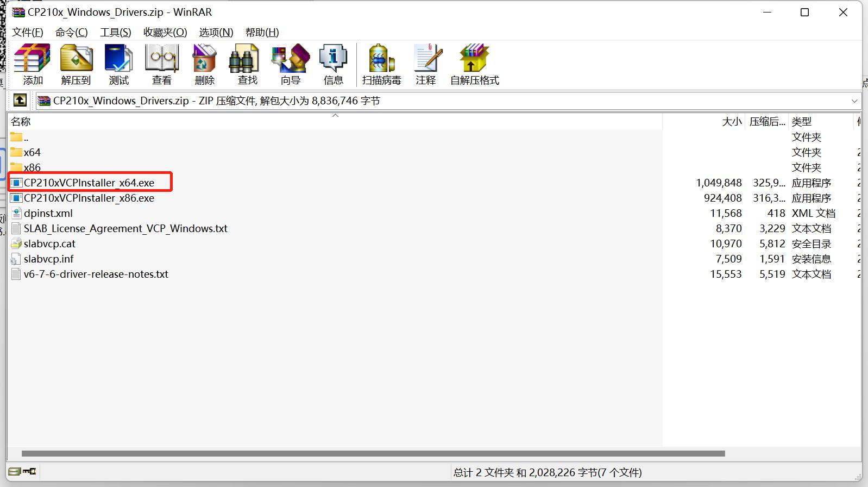The image size is (868, 487).
Task: Click the Extract To (解压到) icon
Action: (76, 65)
